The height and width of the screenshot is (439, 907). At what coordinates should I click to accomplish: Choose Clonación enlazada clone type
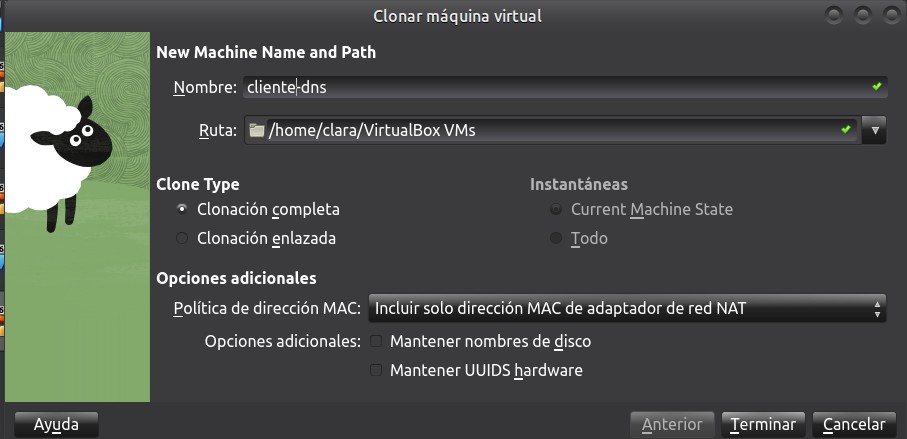pos(181,238)
